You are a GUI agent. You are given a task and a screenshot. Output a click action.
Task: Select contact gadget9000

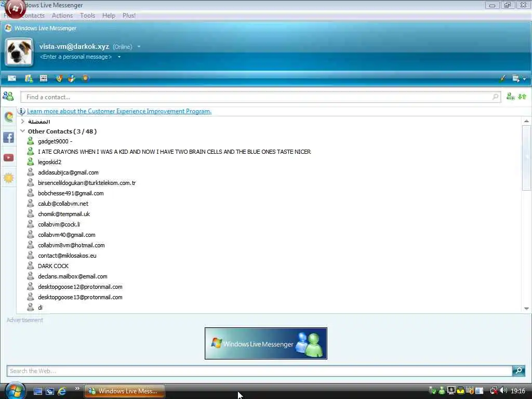[x=55, y=141]
